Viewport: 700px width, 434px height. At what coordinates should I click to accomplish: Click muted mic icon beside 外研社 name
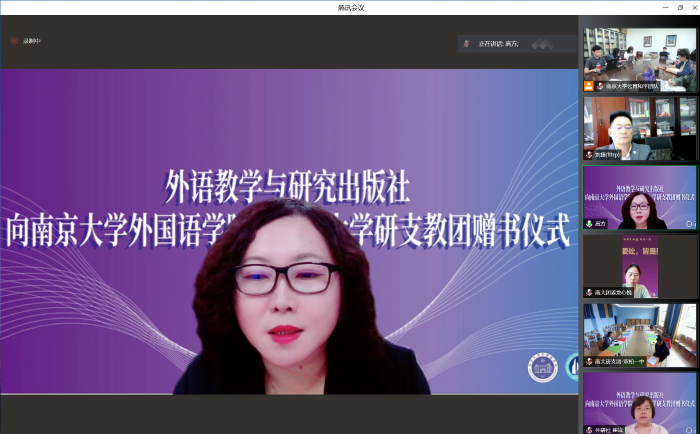pos(589,430)
